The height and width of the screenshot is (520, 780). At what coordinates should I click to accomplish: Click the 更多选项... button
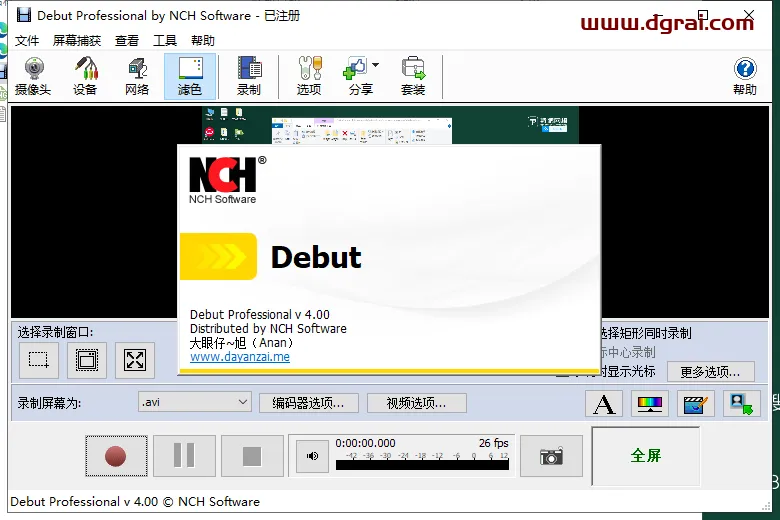(710, 372)
